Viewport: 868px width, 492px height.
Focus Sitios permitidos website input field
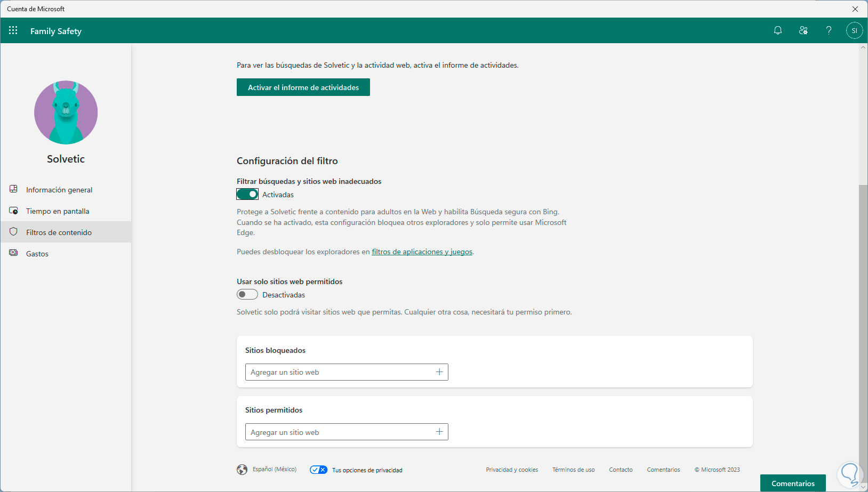[x=347, y=432]
